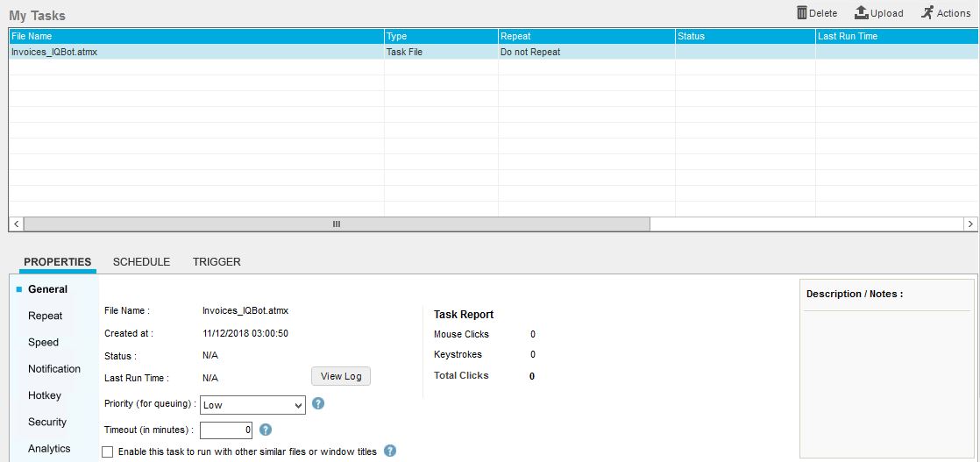Screen dimensions: 980x462
Task: Open the TRIGGER tab
Action: (x=217, y=262)
